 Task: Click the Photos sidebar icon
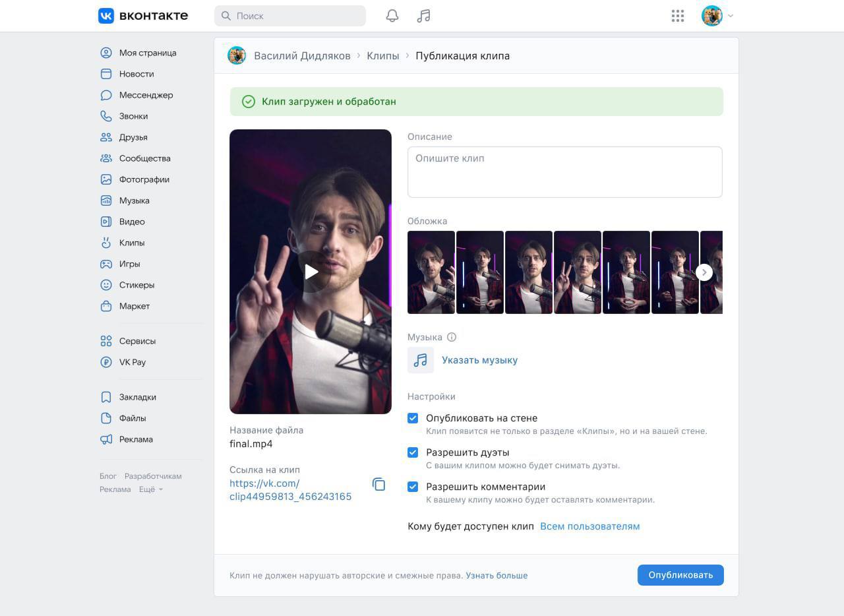click(x=106, y=179)
